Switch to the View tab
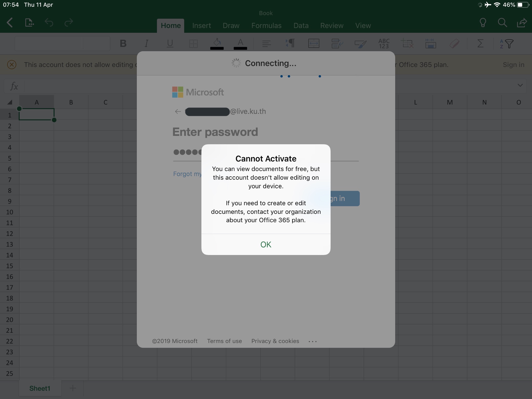 click(x=363, y=26)
